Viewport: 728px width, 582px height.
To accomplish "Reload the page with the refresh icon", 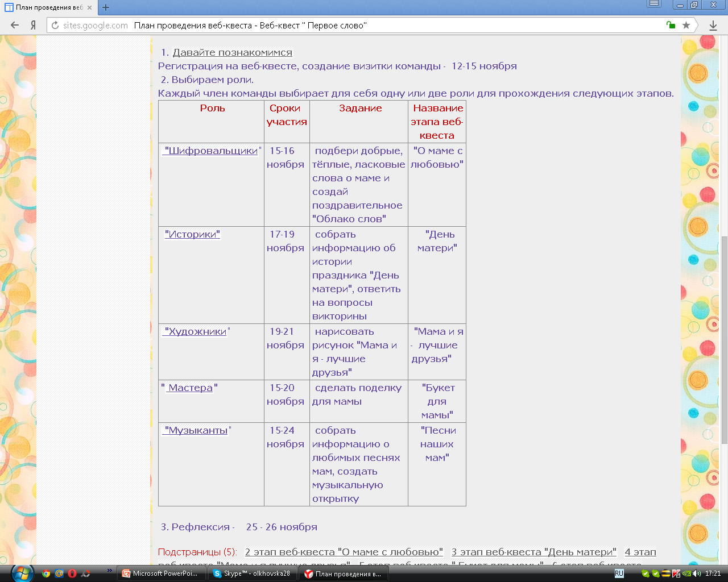I will (55, 25).
